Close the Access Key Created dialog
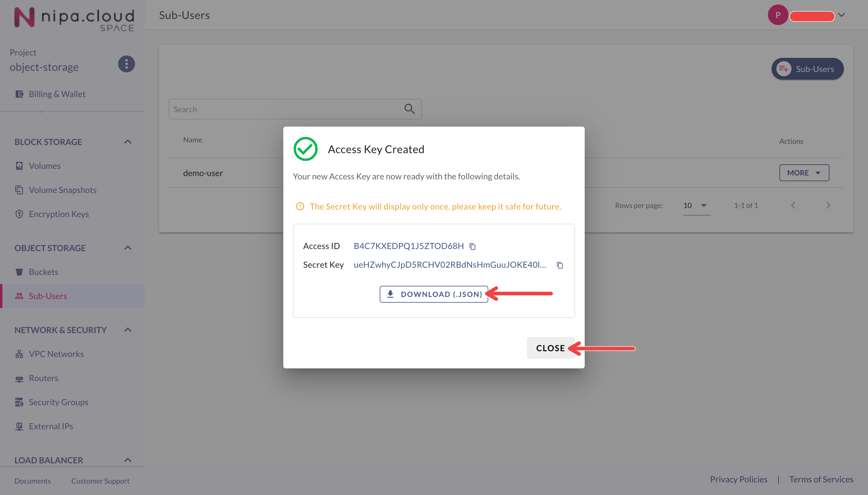This screenshot has height=495, width=868. (550, 348)
